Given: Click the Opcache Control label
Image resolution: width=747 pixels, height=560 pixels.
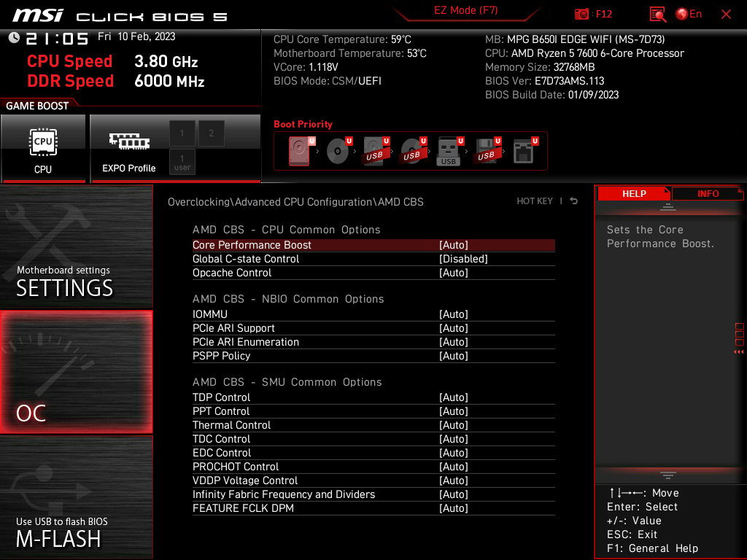Looking at the screenshot, I should pyautogui.click(x=232, y=273).
